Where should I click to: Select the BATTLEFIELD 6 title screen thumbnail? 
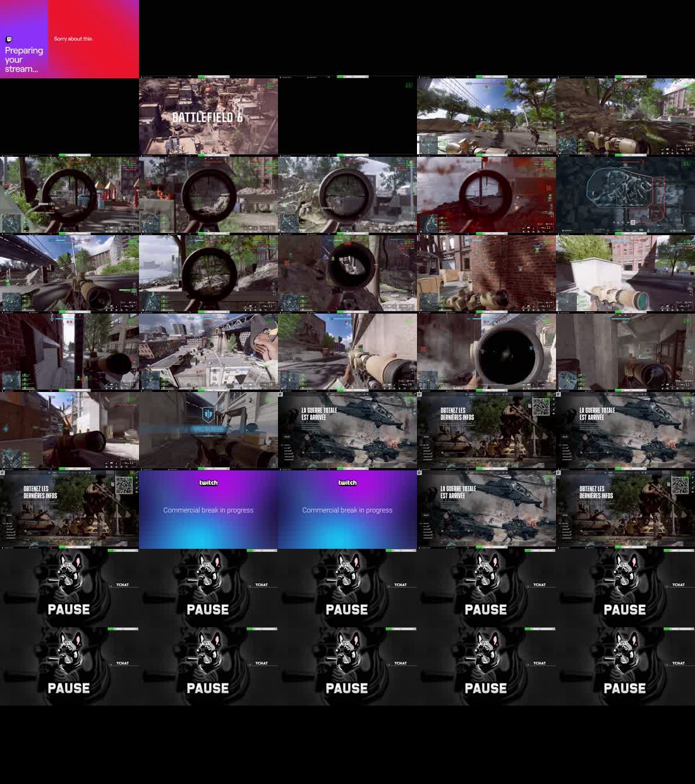[208, 117]
